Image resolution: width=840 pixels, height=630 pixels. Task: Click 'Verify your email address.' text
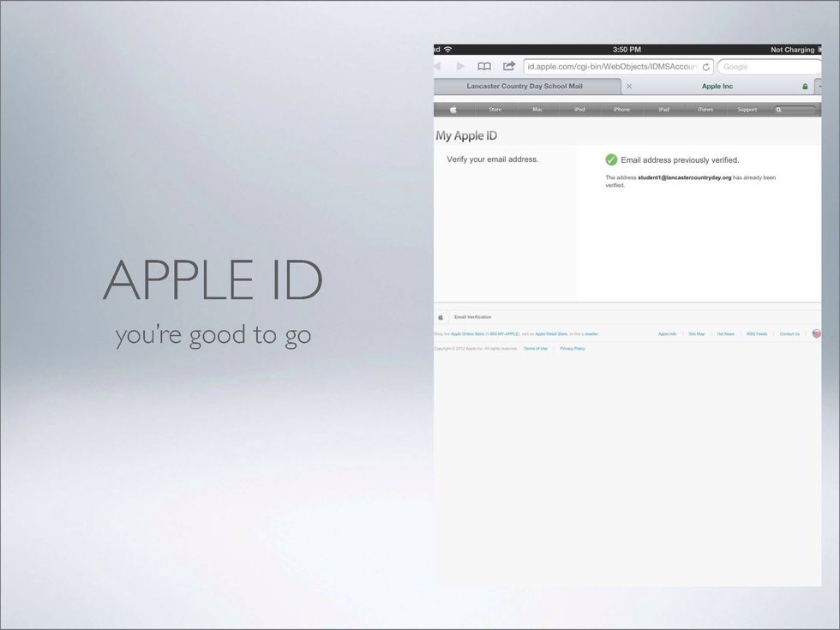[x=492, y=159]
